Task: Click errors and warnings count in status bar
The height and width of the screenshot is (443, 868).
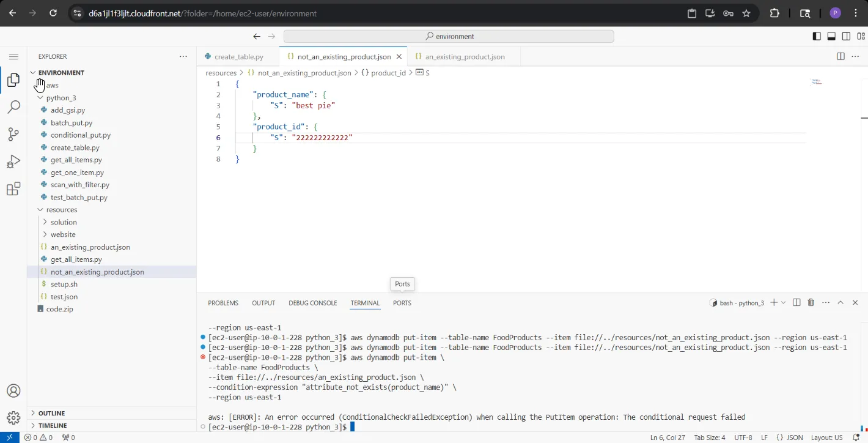Action: tap(39, 437)
